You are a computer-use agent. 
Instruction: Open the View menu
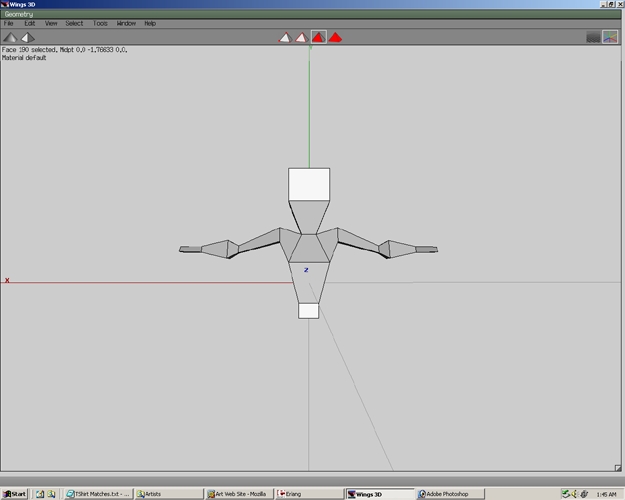pyautogui.click(x=51, y=24)
